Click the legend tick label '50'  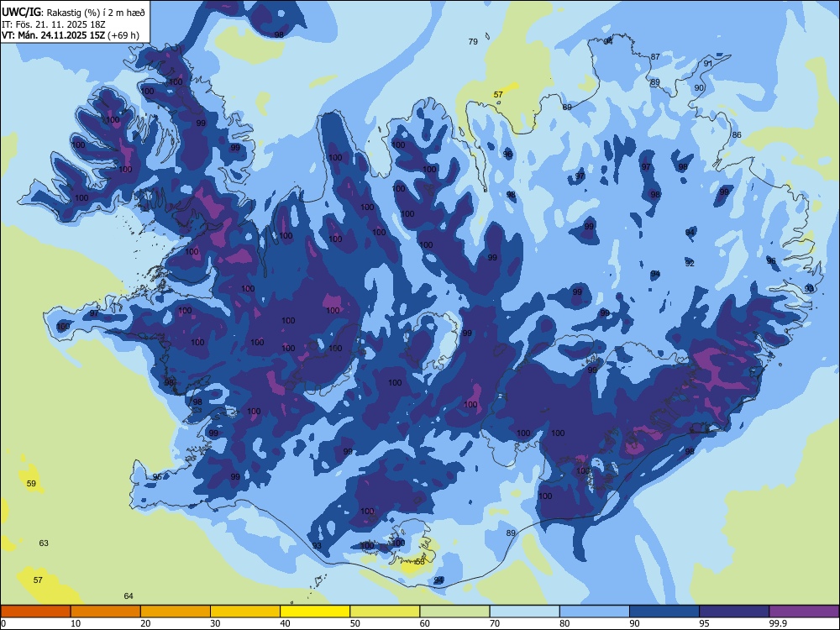point(355,623)
